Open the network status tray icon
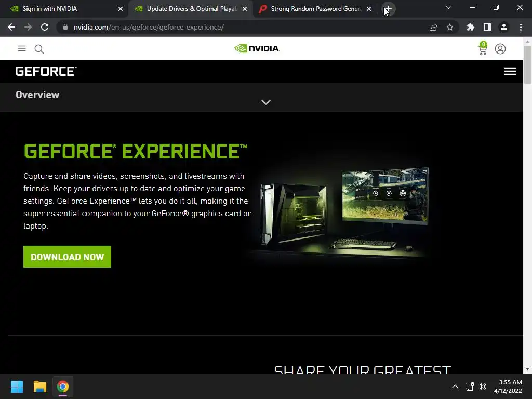 tap(469, 387)
